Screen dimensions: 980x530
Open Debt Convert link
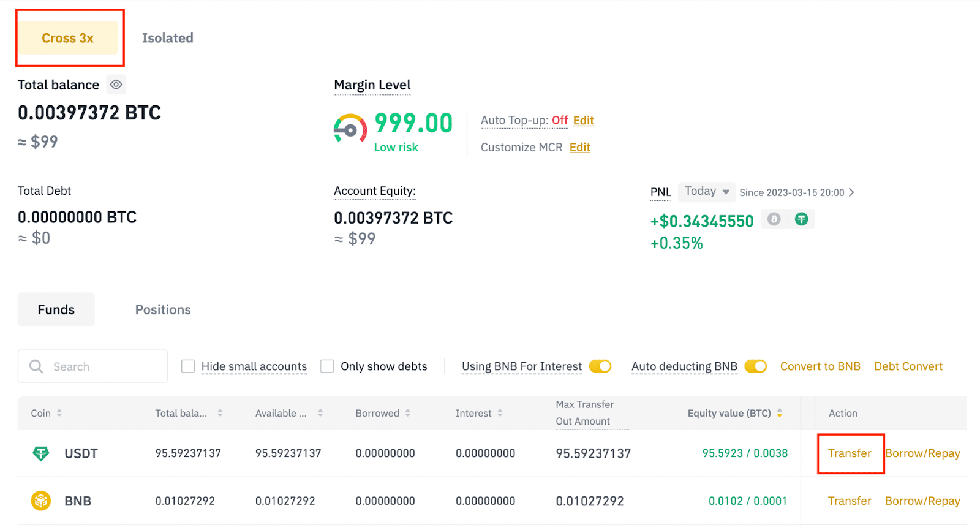[908, 366]
